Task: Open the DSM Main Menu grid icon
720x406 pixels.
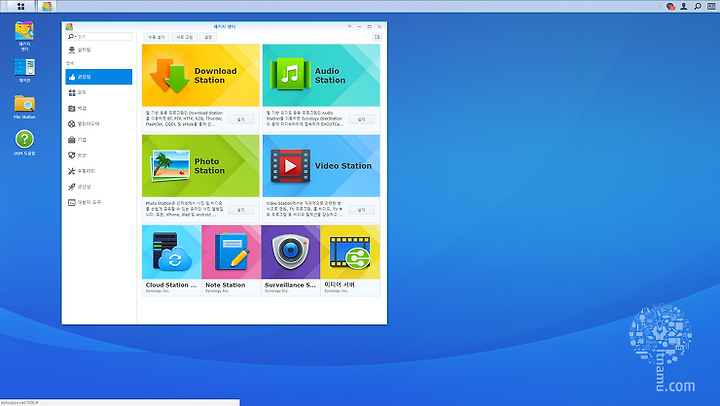Action: (21, 6)
